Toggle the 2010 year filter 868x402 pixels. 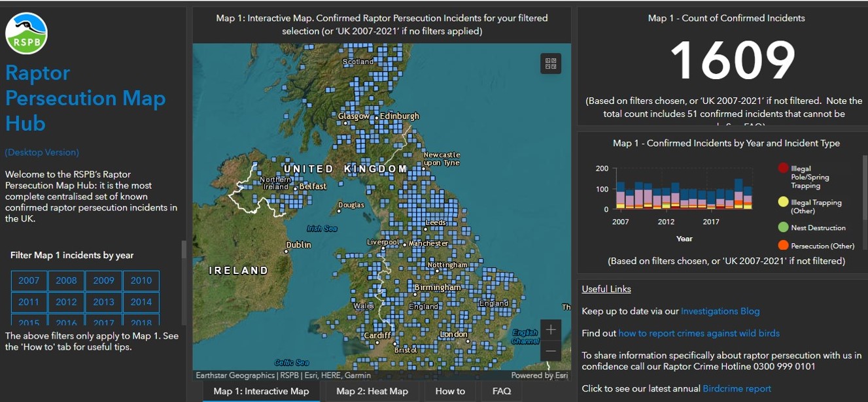[x=141, y=280]
